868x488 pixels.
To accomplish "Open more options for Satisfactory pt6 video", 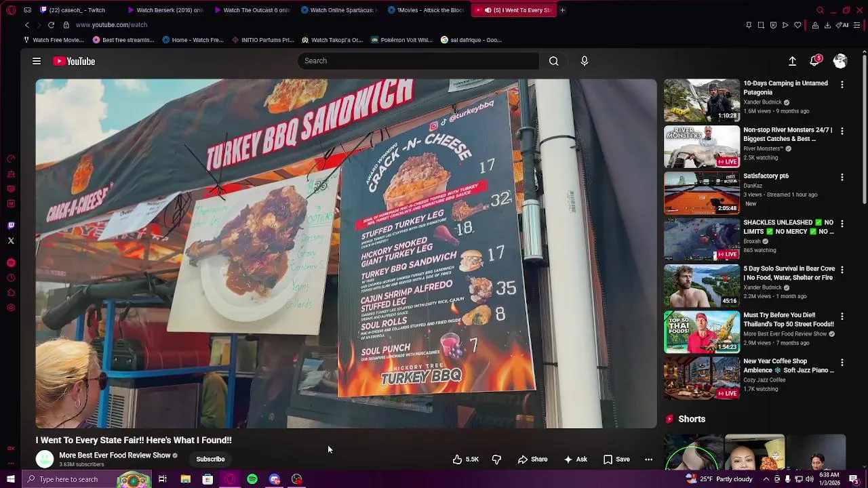I will pyautogui.click(x=842, y=177).
